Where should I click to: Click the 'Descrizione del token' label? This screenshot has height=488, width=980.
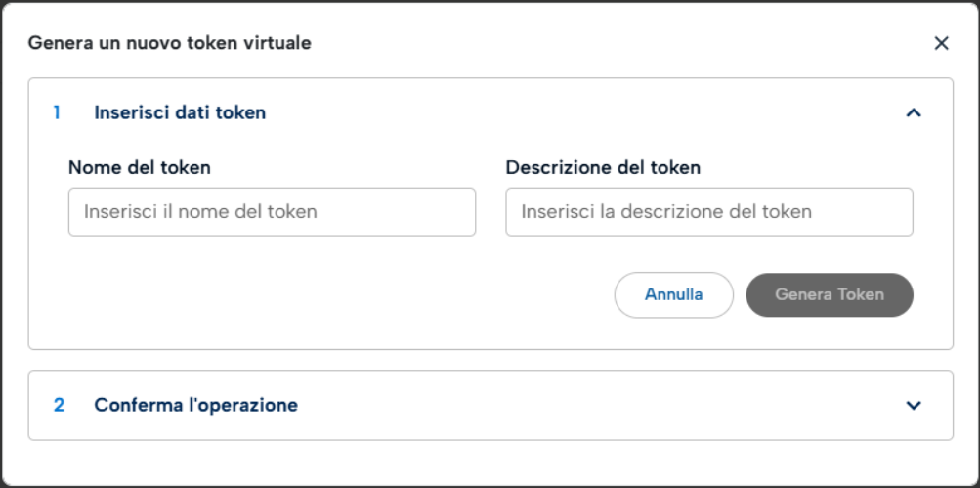click(603, 167)
